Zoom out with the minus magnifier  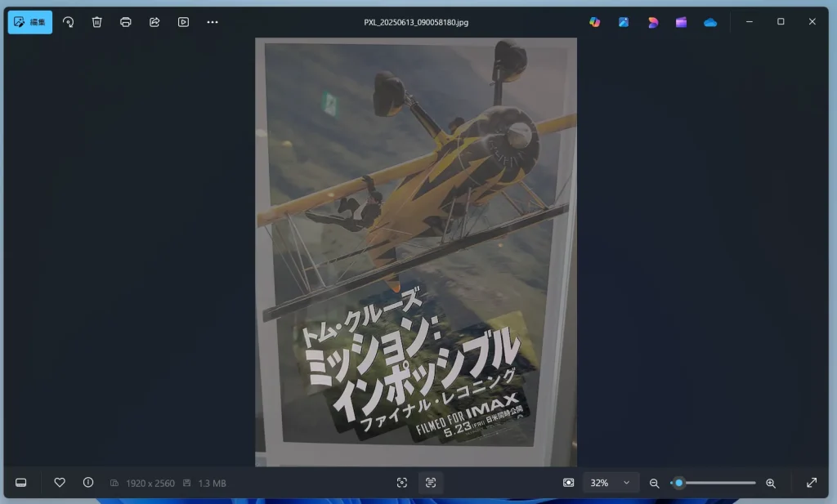click(654, 484)
